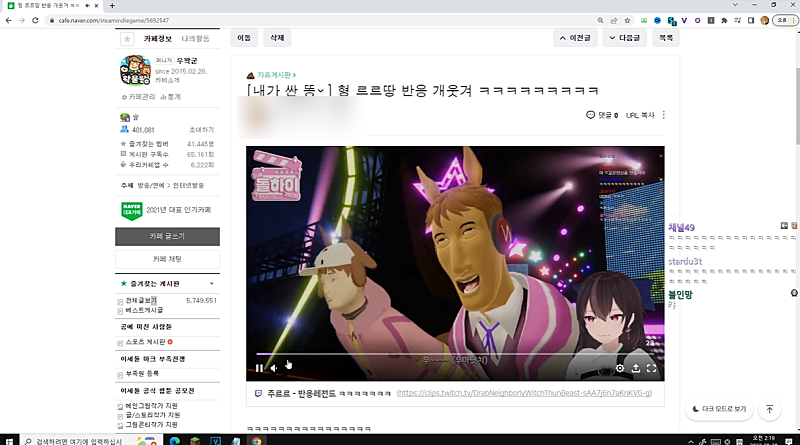Open the tab search chevron
The height and width of the screenshot is (445, 800).
coord(735,5)
